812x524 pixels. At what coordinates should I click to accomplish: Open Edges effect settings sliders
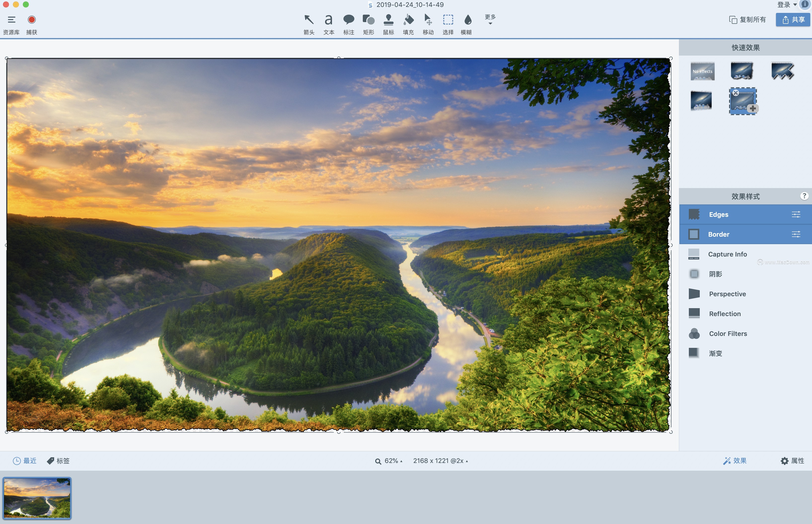coord(796,214)
